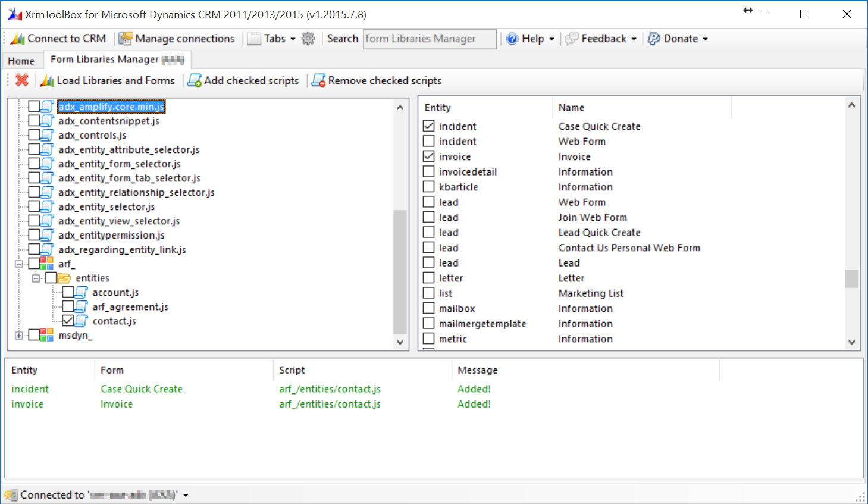Click the forms list scroll down arrow
868x504 pixels.
851,342
